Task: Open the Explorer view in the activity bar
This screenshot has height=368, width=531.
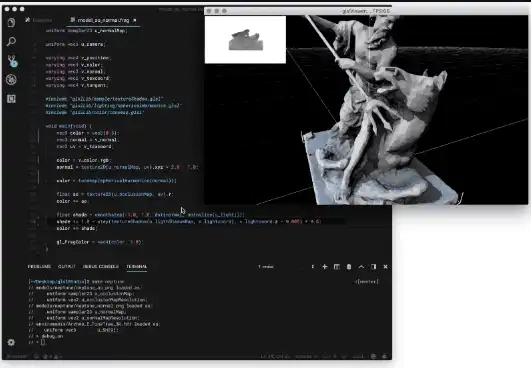Action: pyautogui.click(x=11, y=22)
